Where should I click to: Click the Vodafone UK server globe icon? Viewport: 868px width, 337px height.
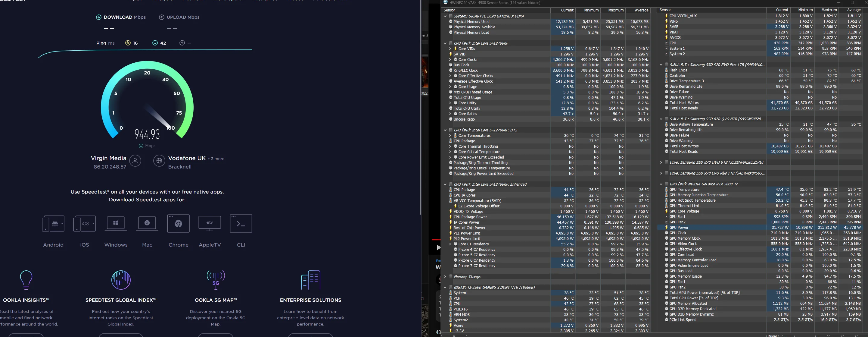point(159,161)
